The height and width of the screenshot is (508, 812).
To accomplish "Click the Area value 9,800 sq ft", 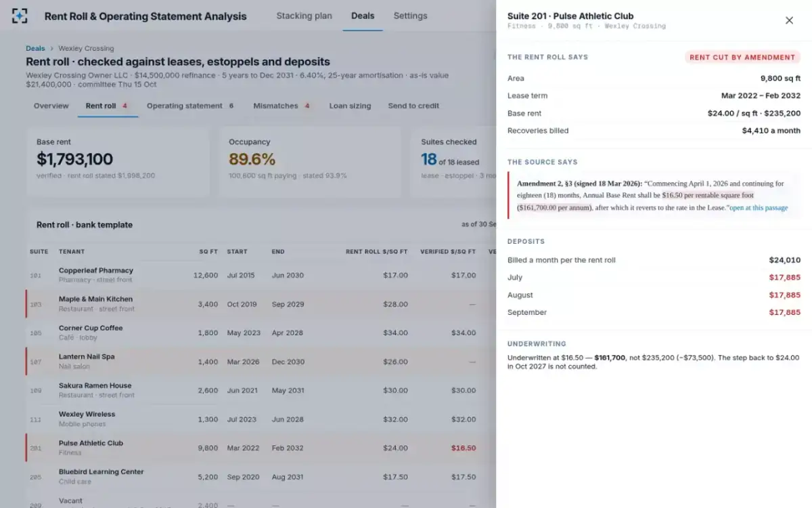I will point(781,79).
